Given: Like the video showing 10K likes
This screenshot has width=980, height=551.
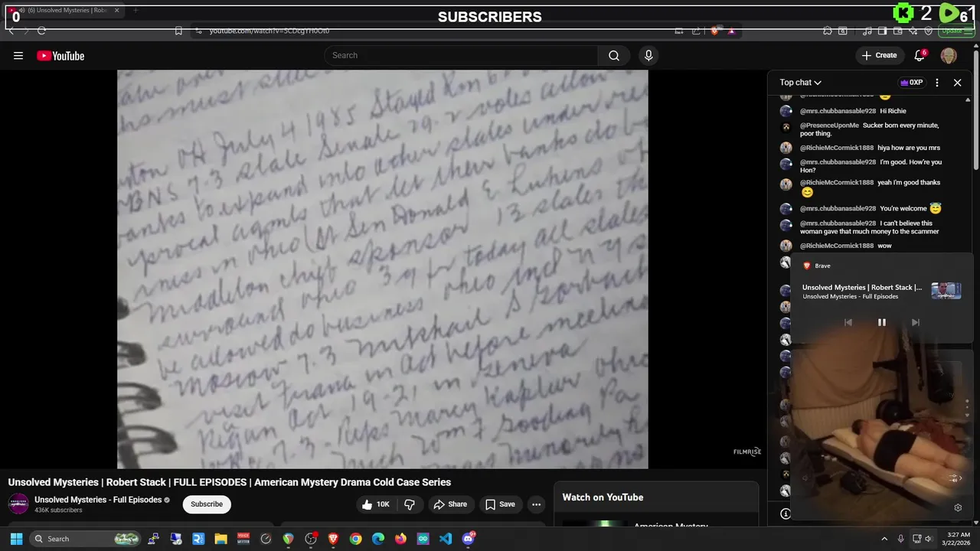Looking at the screenshot, I should pos(376,504).
